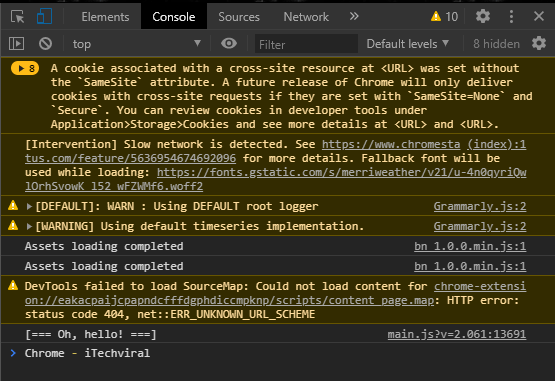The width and height of the screenshot is (555, 381).
Task: Open the Network tab
Action: click(306, 17)
